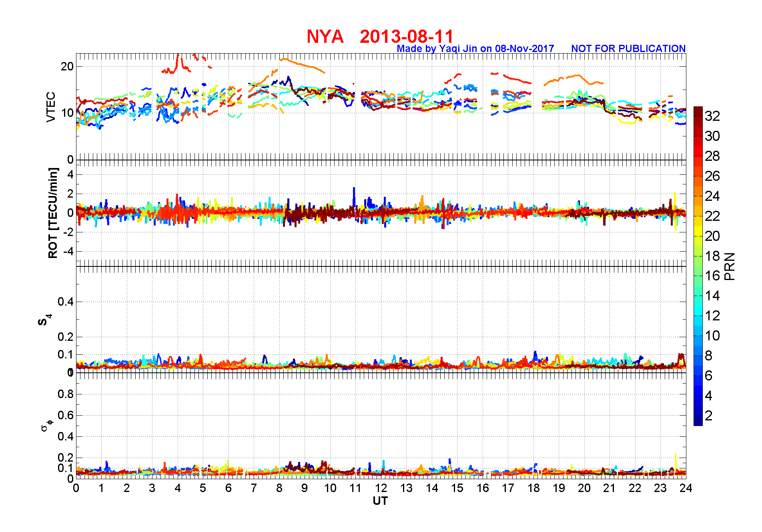Click VTEC axis tick label 20
This screenshot has width=762, height=532.
click(67, 66)
